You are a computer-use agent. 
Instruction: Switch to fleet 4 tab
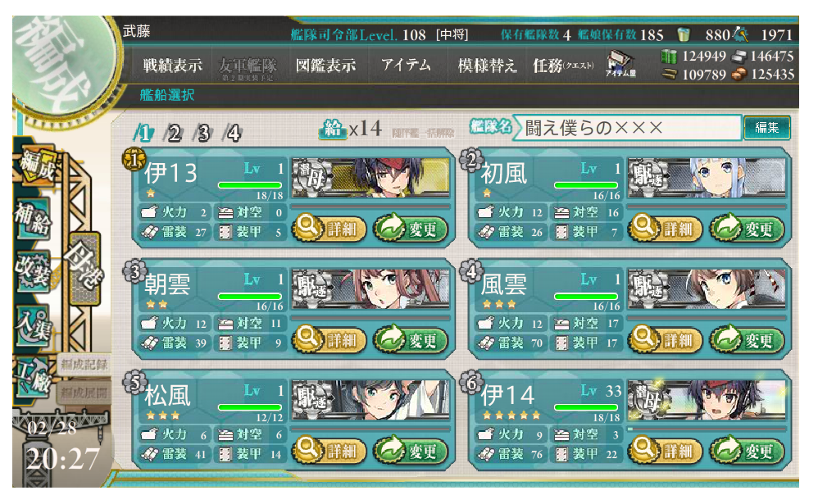coord(233,133)
